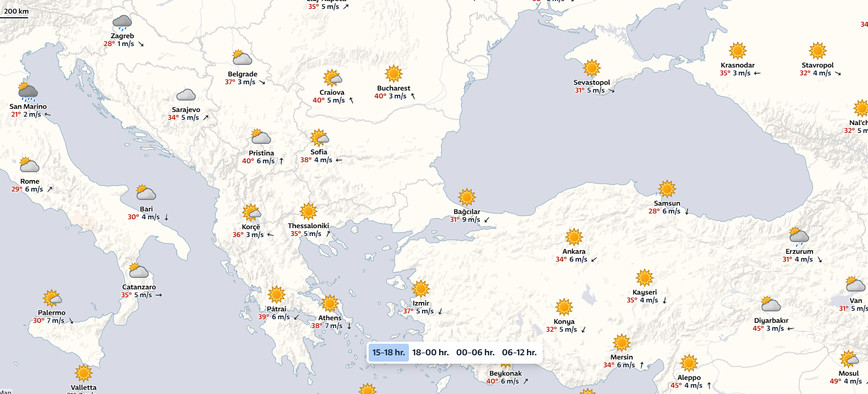Click the sun icon above Kayseri
Viewport: 868px width, 394px height.
[x=645, y=278]
